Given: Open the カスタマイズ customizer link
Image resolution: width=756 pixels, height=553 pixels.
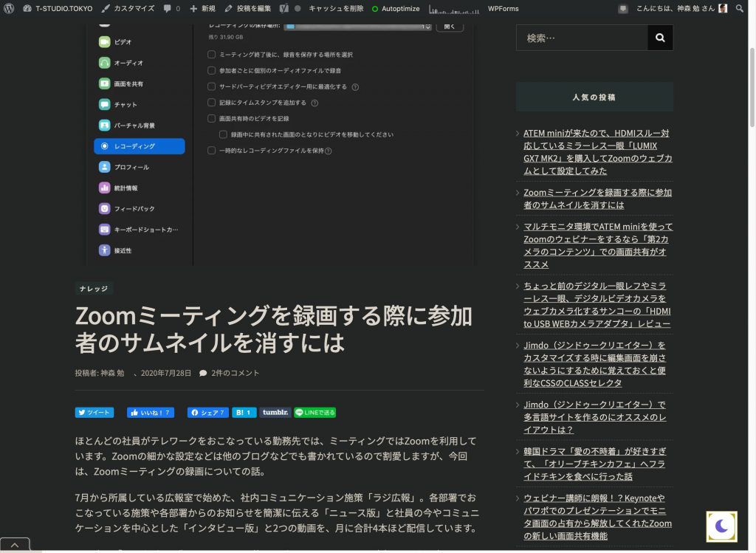Looking at the screenshot, I should (x=128, y=8).
